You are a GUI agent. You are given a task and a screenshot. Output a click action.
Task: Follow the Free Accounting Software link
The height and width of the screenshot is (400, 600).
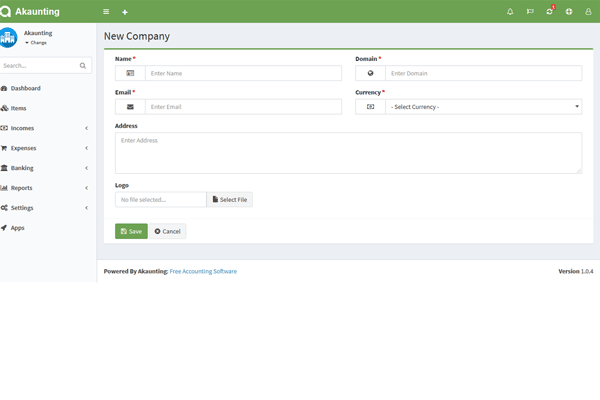coord(203,271)
